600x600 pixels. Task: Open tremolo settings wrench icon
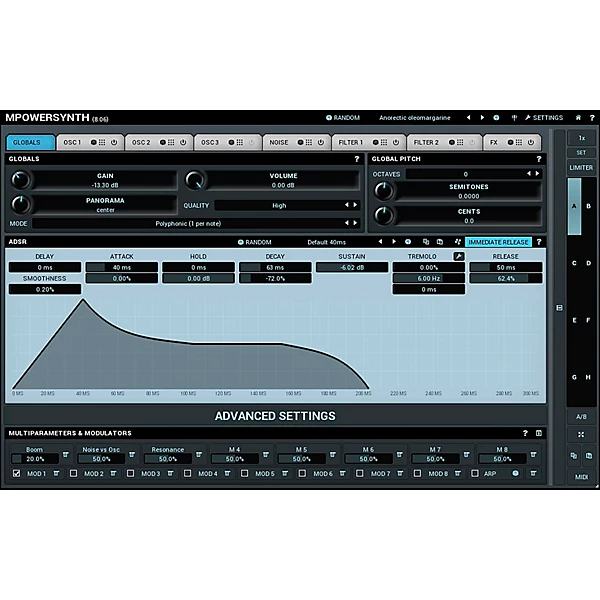point(459,256)
